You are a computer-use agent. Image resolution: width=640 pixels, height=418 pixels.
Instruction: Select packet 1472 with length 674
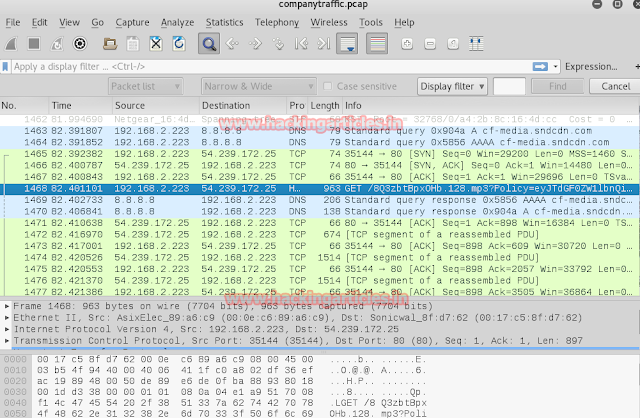[x=320, y=235]
